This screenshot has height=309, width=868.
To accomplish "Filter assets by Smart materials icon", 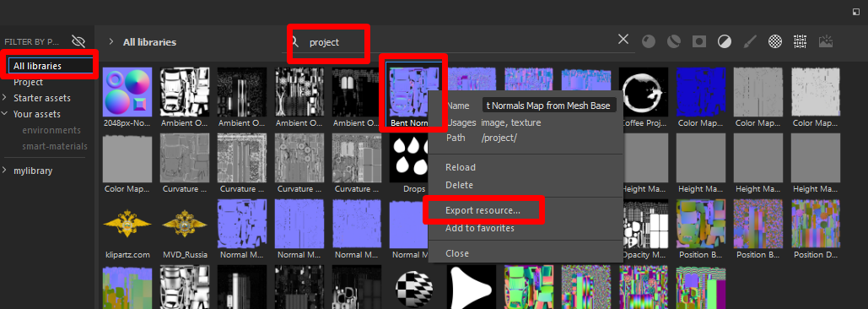I will pyautogui.click(x=673, y=41).
